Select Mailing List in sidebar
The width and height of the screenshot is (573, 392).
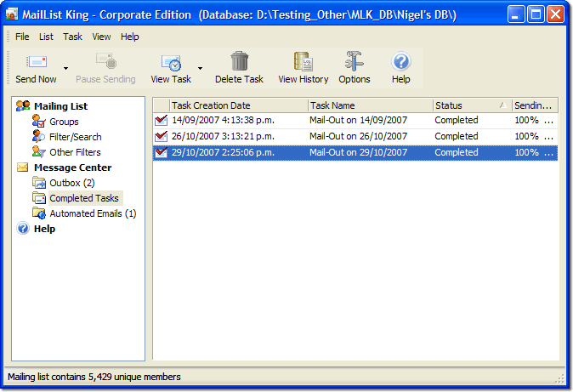click(60, 106)
